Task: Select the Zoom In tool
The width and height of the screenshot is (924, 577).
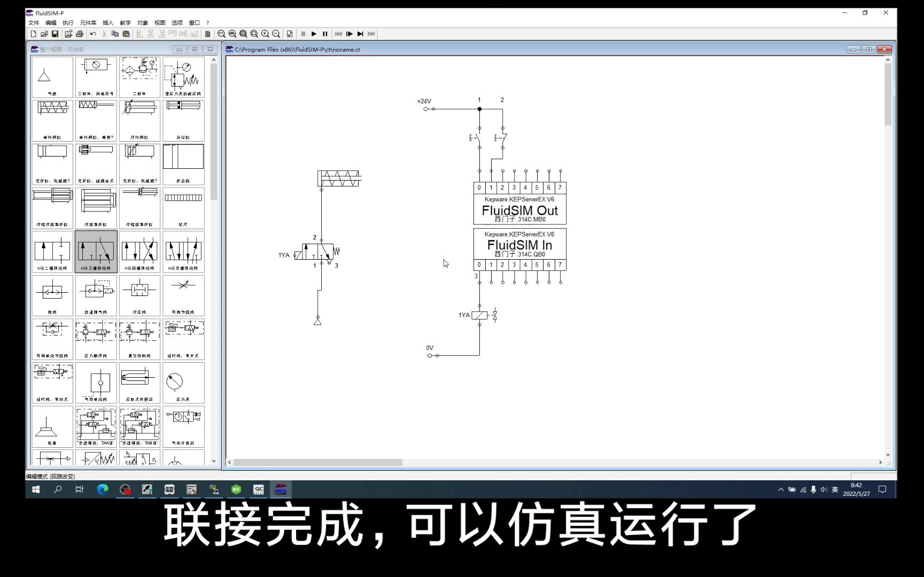Action: (266, 34)
